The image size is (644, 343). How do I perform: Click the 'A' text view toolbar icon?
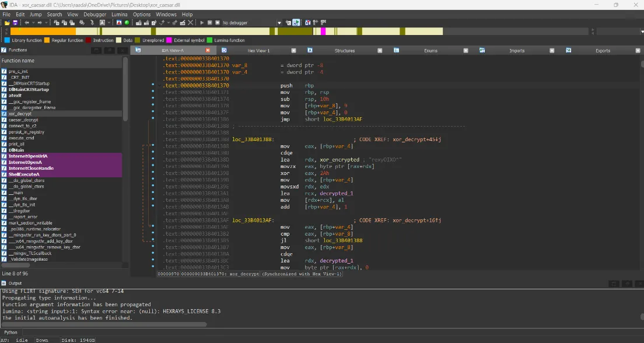click(102, 23)
